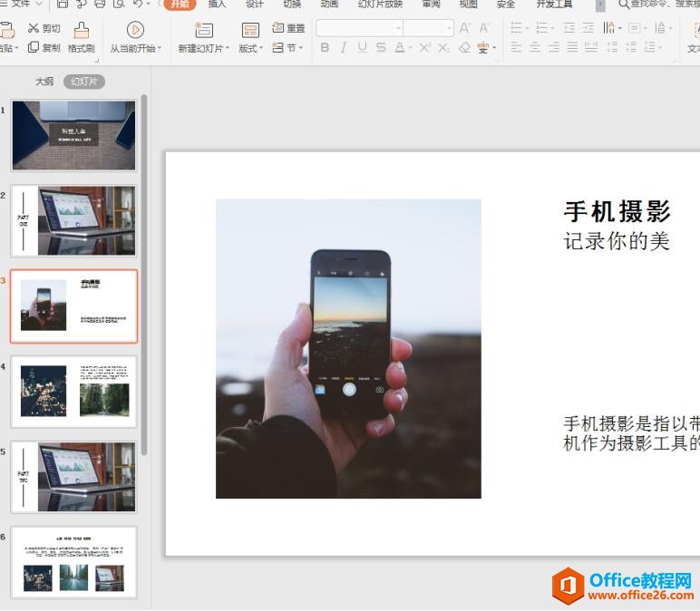700x611 pixels.
Task: Toggle Strikethrough formatting
Action: [380, 47]
